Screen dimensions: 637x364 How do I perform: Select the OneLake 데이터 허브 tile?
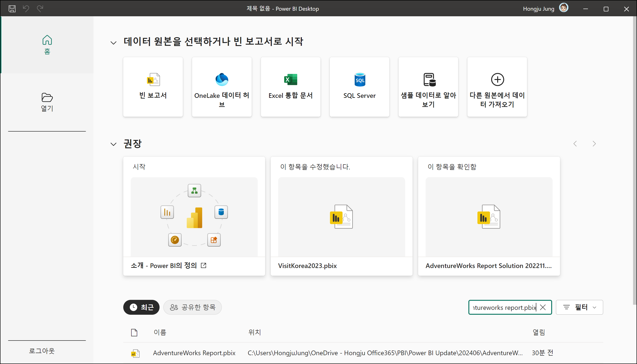222,87
